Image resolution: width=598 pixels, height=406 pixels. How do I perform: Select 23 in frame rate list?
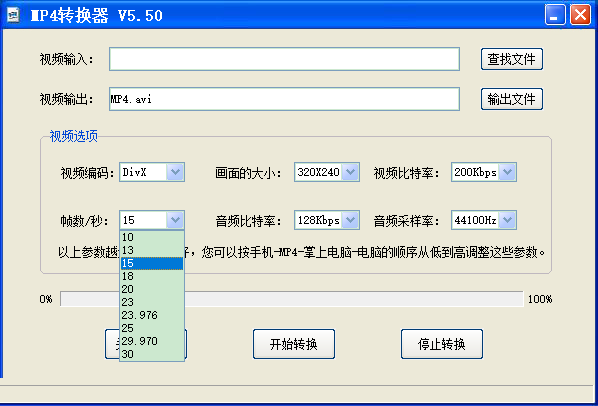(152, 302)
